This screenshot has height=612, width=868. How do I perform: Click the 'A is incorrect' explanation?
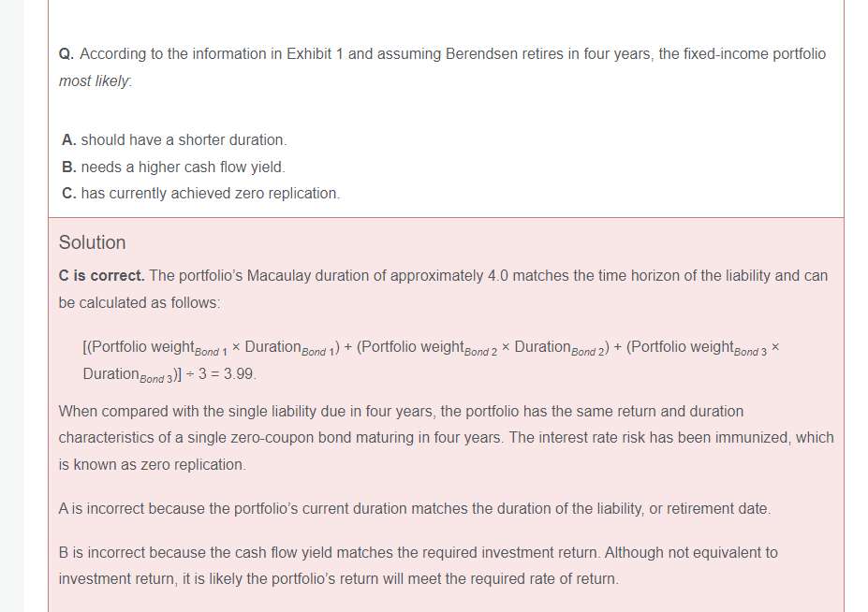click(414, 509)
